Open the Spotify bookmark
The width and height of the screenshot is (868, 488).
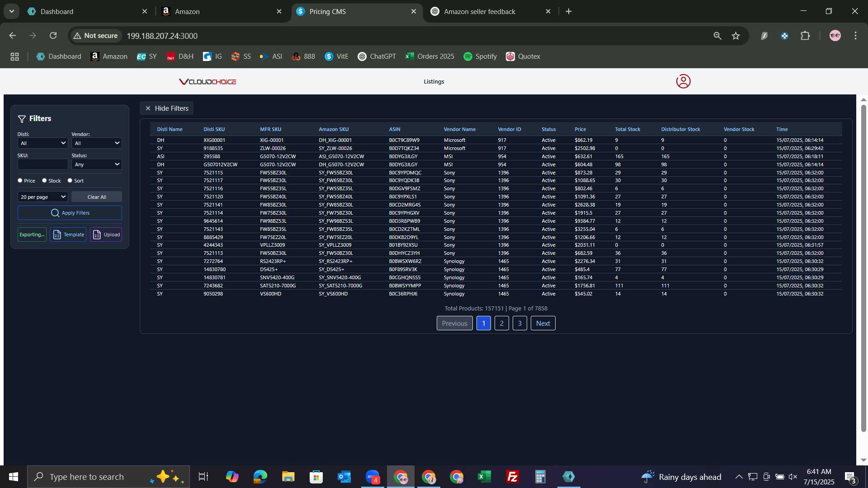[x=480, y=56]
